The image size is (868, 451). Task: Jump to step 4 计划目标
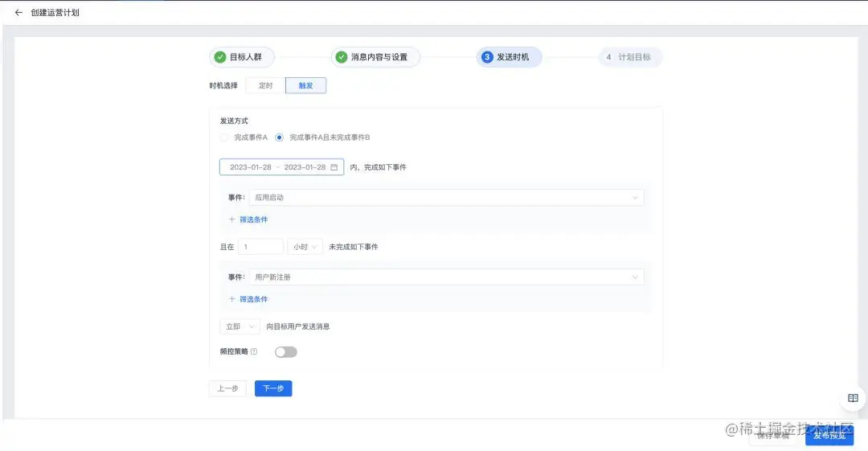coord(630,57)
